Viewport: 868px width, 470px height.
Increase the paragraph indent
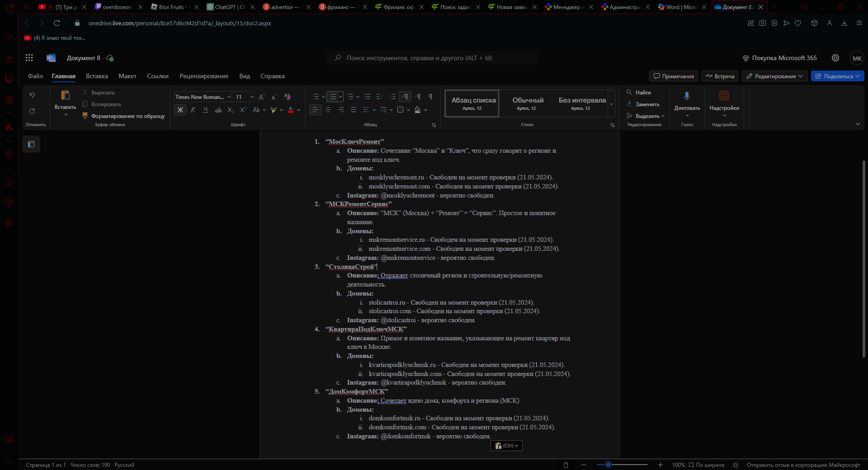pos(392,97)
